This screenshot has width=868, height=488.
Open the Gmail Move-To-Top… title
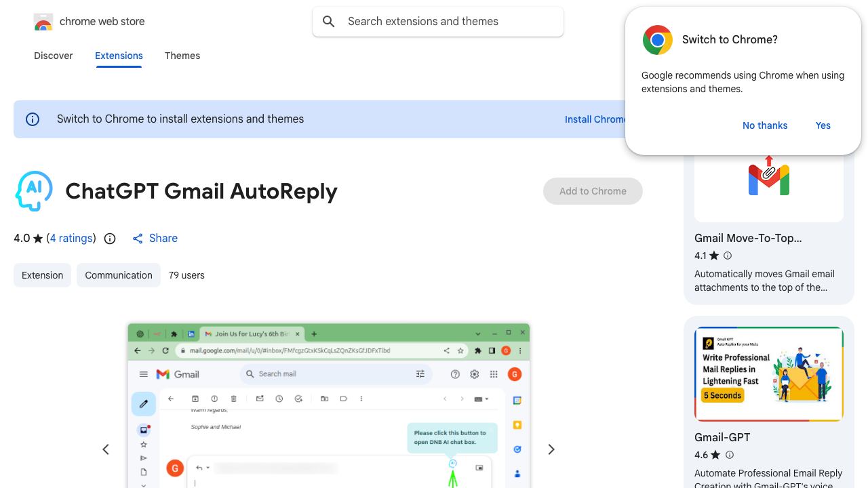pyautogui.click(x=748, y=238)
